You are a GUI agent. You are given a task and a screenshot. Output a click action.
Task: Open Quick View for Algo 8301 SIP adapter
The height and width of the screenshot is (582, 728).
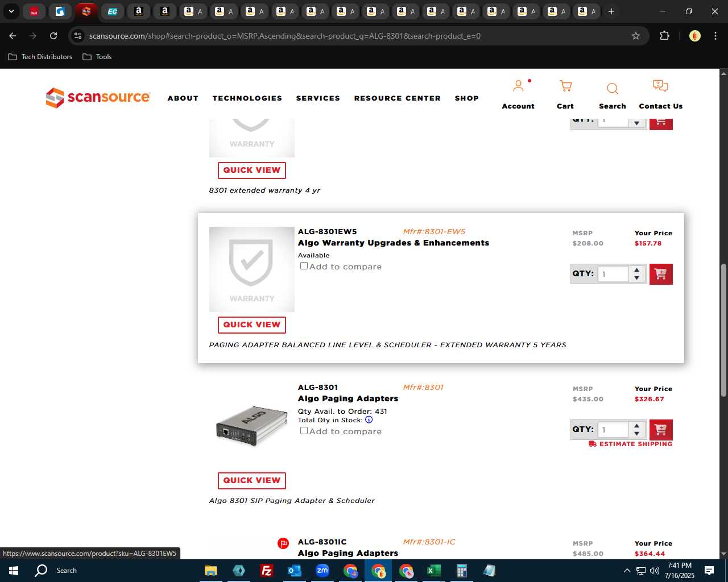click(x=252, y=480)
